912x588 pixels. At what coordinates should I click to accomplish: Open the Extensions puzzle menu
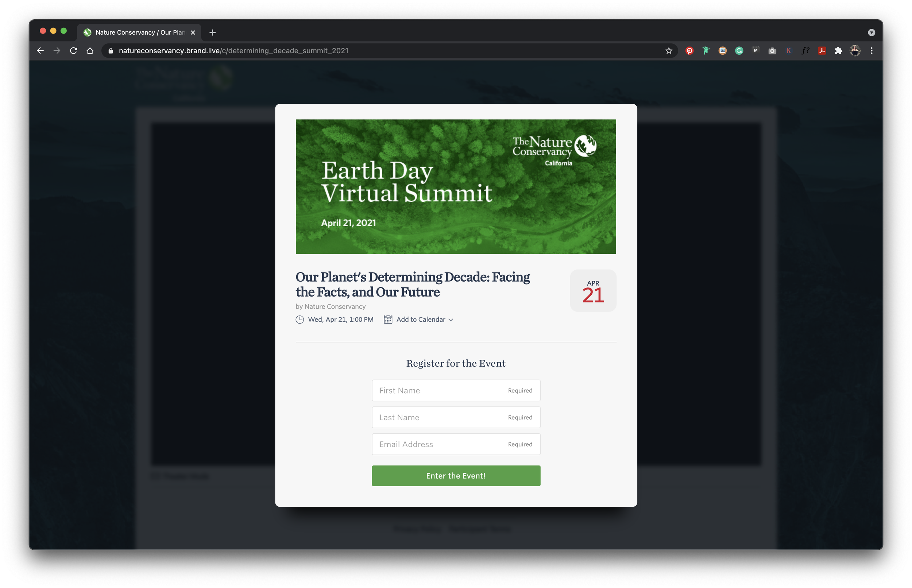[838, 51]
